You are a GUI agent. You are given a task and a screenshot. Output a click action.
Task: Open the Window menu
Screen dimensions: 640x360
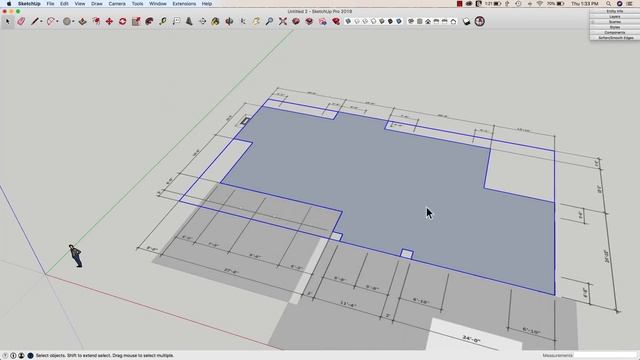158,4
